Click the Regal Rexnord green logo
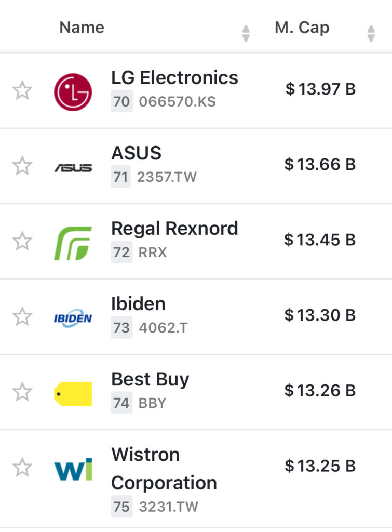 [73, 243]
